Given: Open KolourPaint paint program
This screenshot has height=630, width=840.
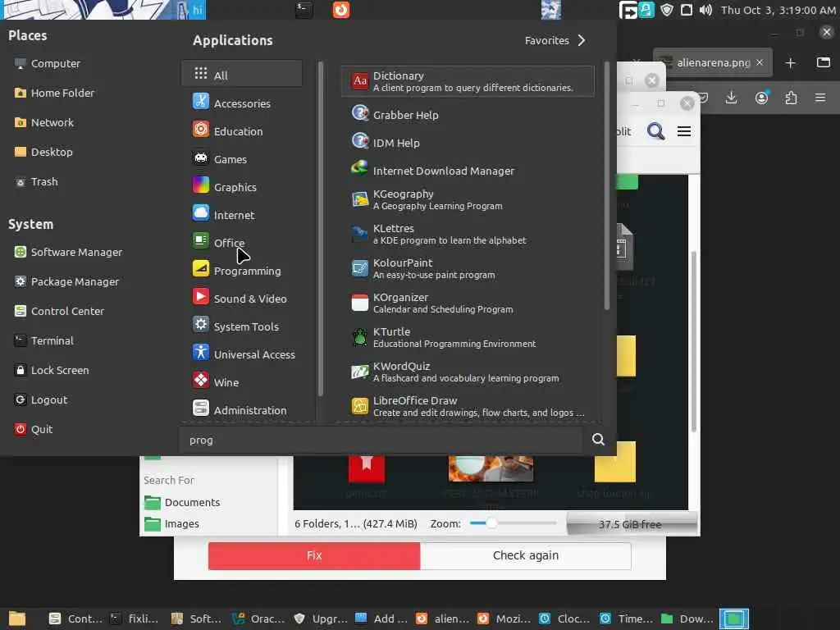Looking at the screenshot, I should coord(467,268).
